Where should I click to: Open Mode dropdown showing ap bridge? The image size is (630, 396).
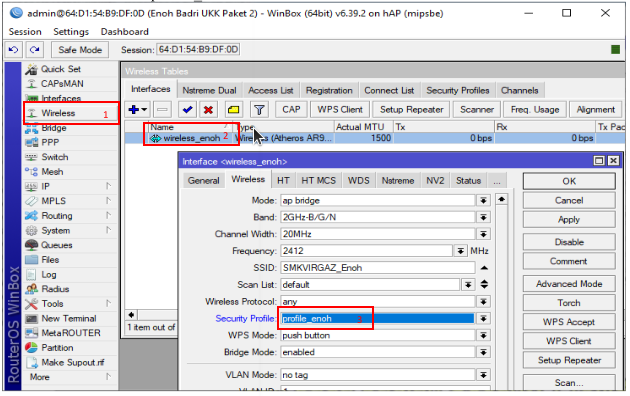pyautogui.click(x=483, y=200)
